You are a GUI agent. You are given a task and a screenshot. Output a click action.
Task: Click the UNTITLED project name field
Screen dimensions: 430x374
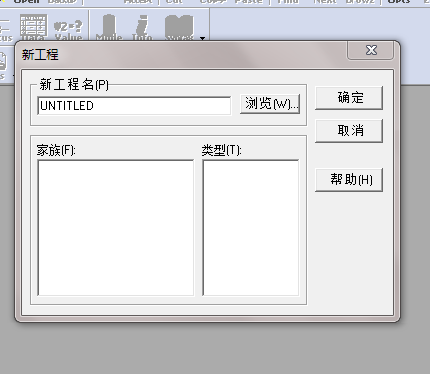click(x=134, y=106)
